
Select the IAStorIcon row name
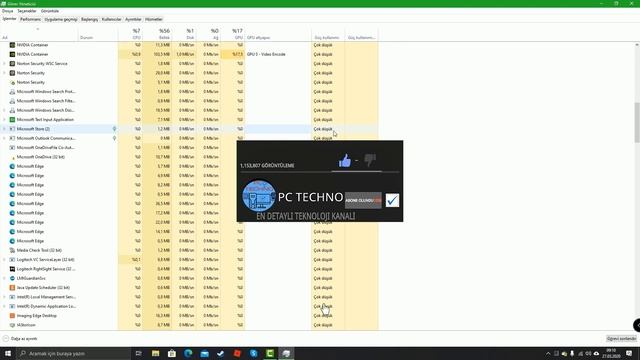26,325
